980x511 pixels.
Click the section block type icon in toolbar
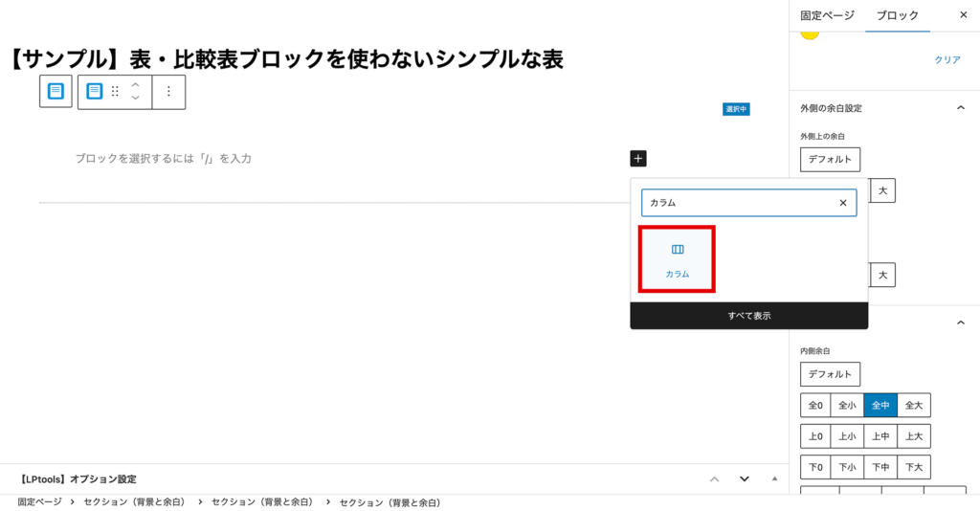pos(94,92)
